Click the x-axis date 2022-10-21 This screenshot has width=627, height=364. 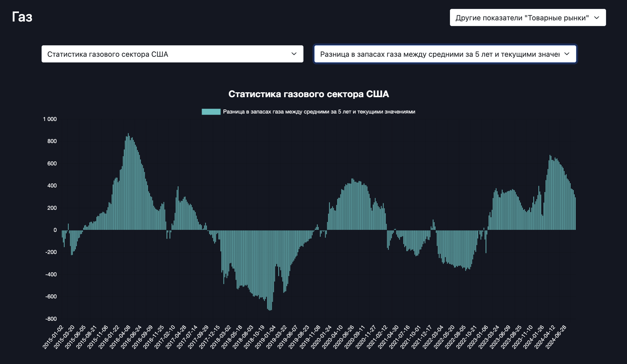467,337
